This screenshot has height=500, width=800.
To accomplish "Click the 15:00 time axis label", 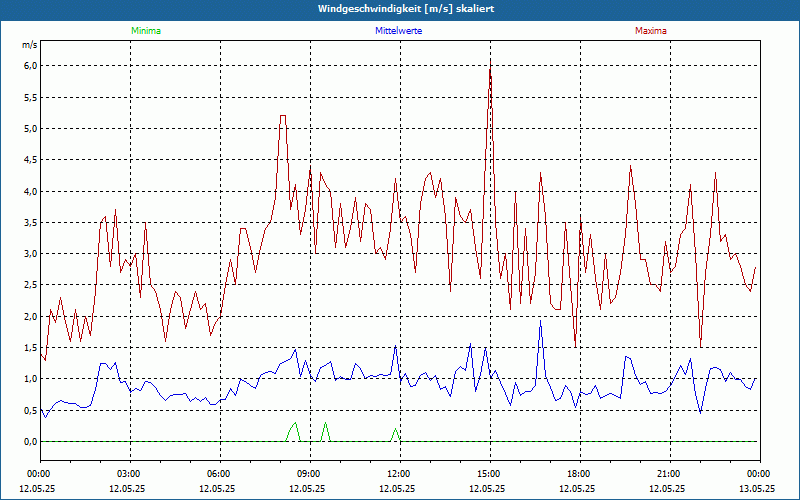I will 490,474.
